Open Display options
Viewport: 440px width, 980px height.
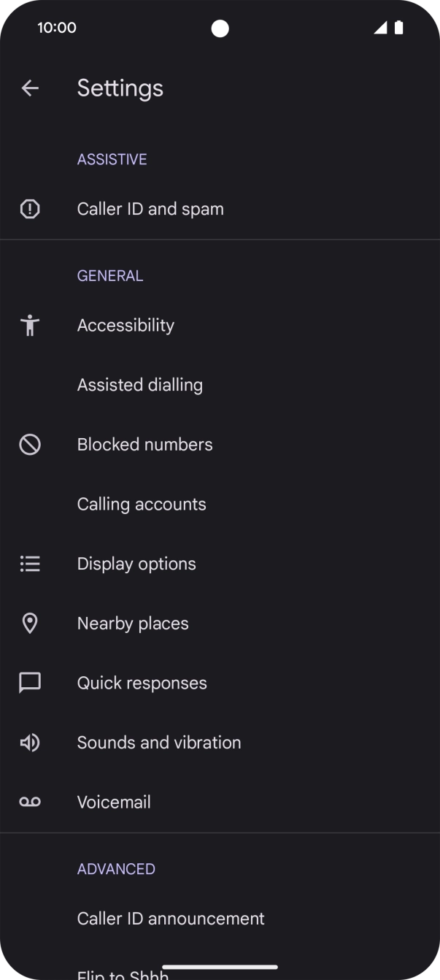pyautogui.click(x=136, y=563)
